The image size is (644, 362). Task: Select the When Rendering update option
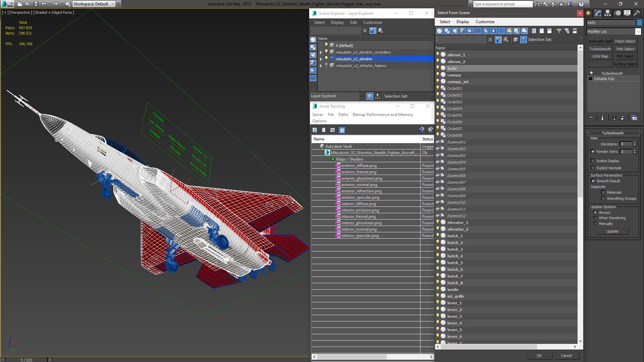pyautogui.click(x=595, y=218)
